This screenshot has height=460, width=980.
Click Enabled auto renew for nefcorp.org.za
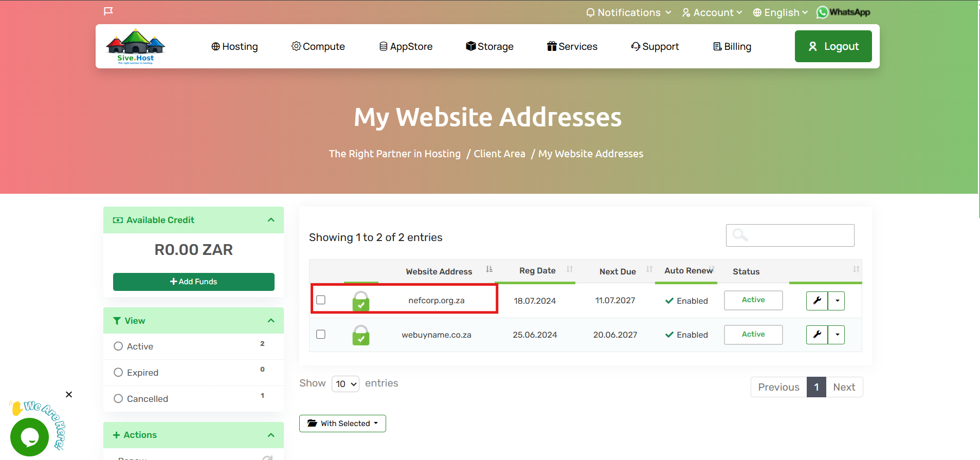pyautogui.click(x=686, y=301)
